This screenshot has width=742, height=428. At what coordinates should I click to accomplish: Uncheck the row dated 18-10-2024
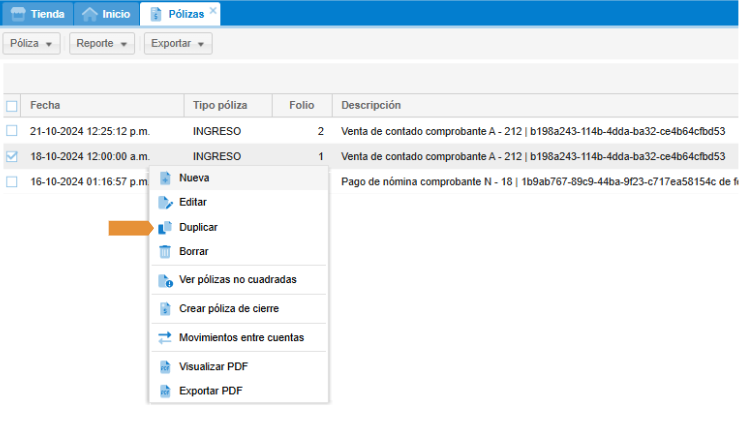coord(12,156)
